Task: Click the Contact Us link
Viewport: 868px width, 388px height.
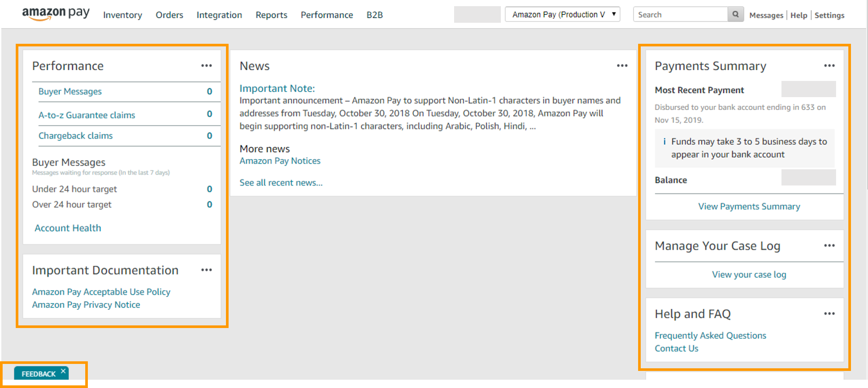Action: pyautogui.click(x=677, y=349)
